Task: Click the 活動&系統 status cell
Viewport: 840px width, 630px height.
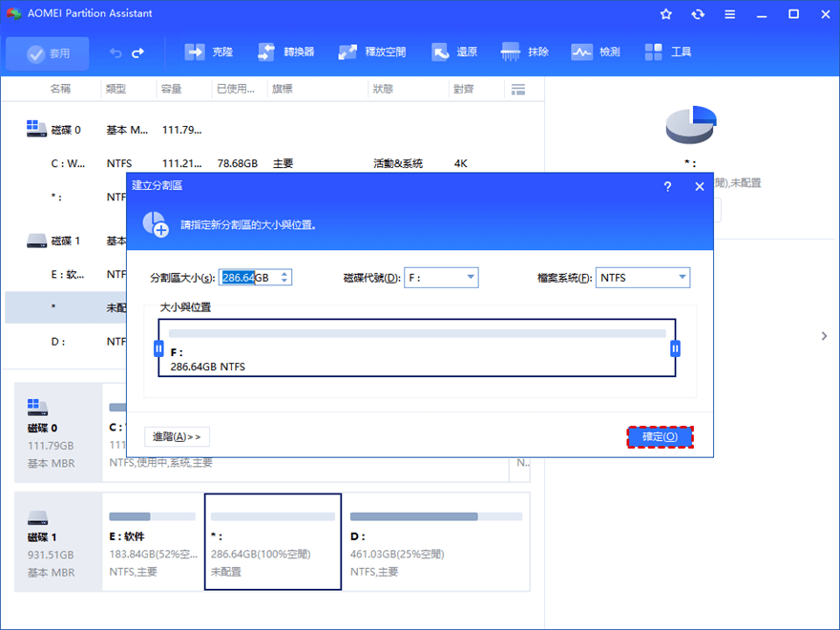Action: 398,163
